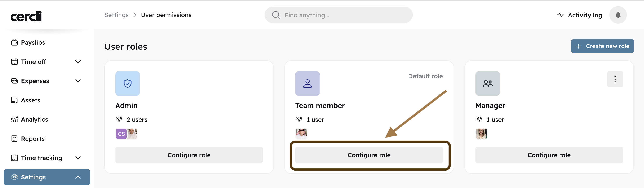Image resolution: width=644 pixels, height=188 pixels.
Task: Click the Create new role button
Action: click(x=602, y=46)
